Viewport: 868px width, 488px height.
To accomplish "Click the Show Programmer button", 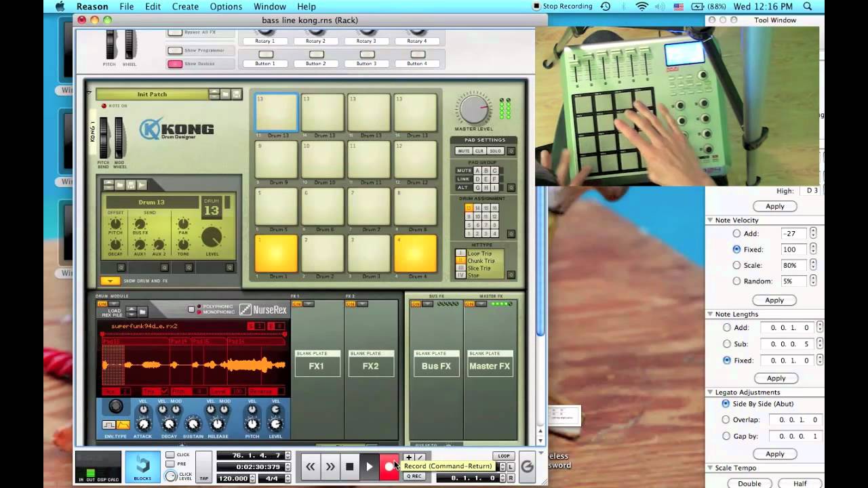I will coord(175,50).
